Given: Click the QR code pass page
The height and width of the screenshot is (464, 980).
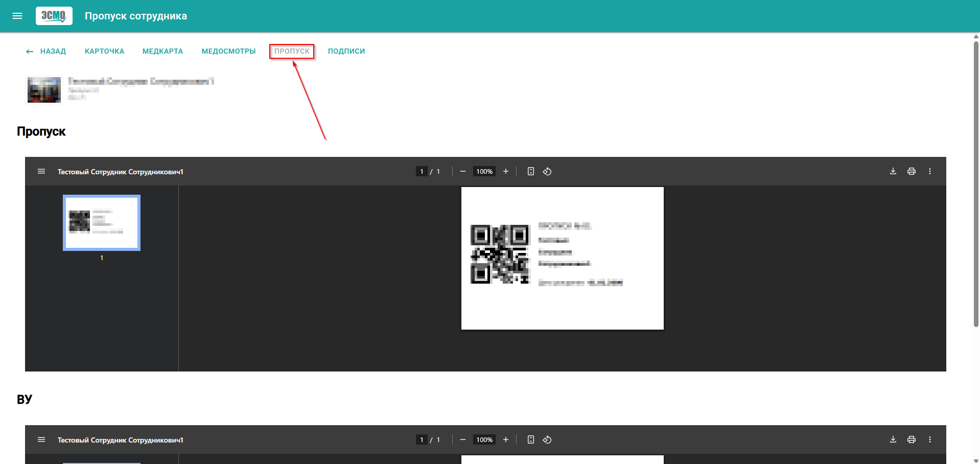Looking at the screenshot, I should [563, 258].
